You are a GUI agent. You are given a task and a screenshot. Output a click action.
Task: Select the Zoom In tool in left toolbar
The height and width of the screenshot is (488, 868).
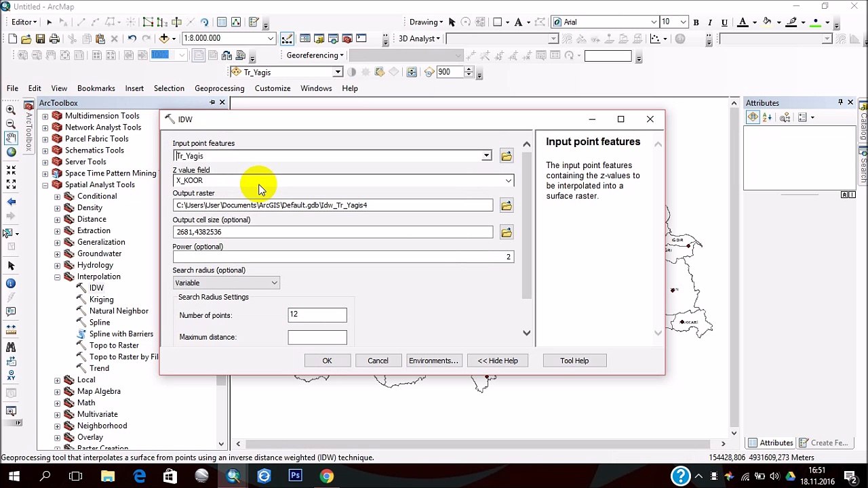click(x=11, y=110)
